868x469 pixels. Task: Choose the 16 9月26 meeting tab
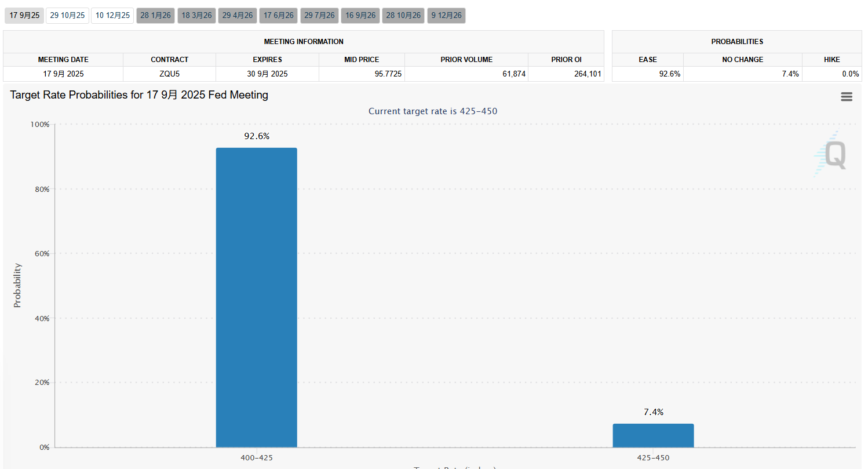point(360,16)
